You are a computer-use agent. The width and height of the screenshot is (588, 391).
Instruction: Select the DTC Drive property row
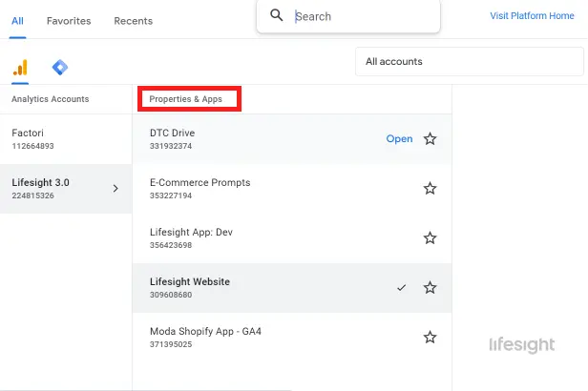[x=292, y=139]
